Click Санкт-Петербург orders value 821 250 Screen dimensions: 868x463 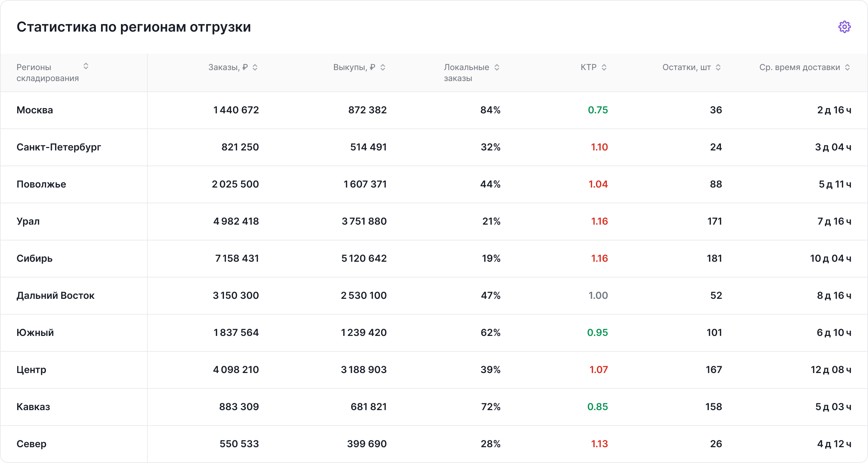240,147
